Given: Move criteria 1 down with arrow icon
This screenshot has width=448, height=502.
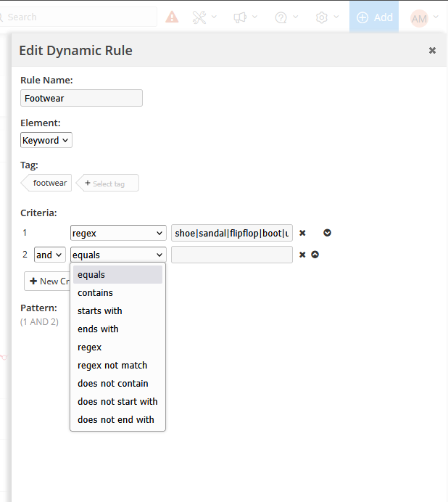Looking at the screenshot, I should coord(327,233).
